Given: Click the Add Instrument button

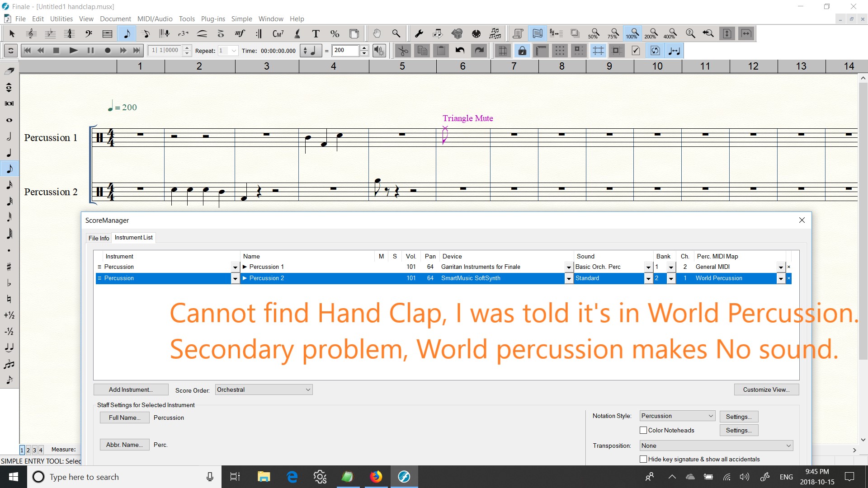Looking at the screenshot, I should pyautogui.click(x=131, y=389).
